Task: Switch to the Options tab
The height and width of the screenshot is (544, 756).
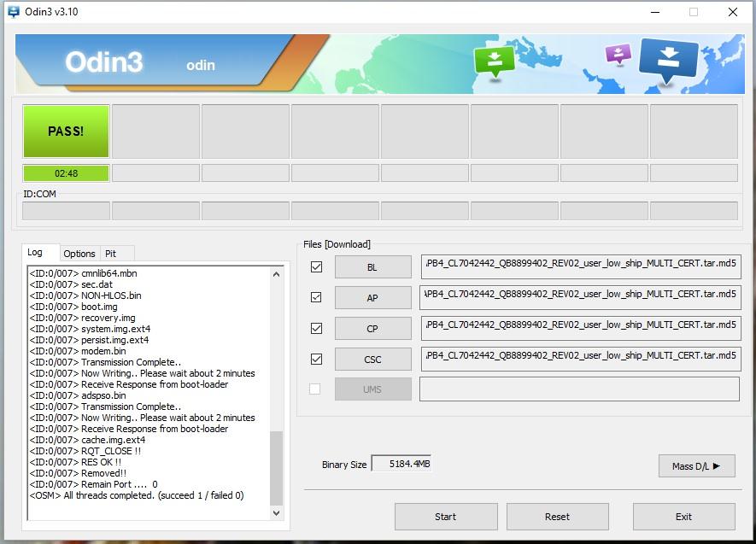Action: click(79, 254)
